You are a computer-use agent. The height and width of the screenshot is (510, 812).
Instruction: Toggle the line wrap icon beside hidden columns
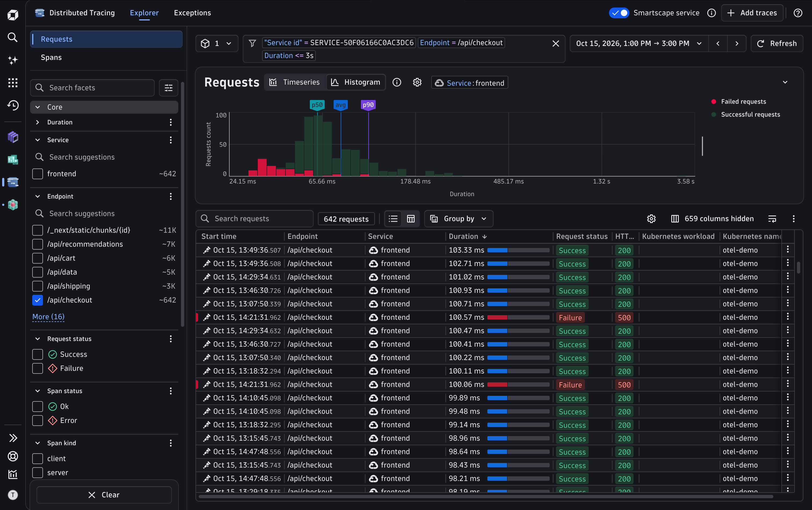772,218
